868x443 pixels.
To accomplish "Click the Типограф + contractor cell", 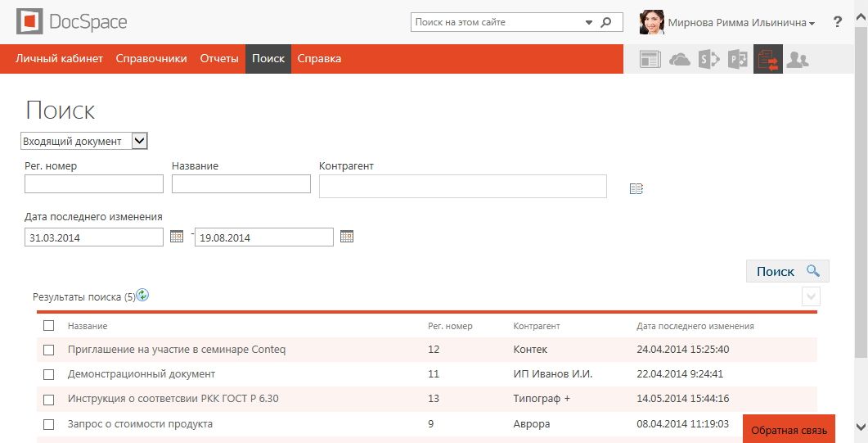I will click(542, 399).
